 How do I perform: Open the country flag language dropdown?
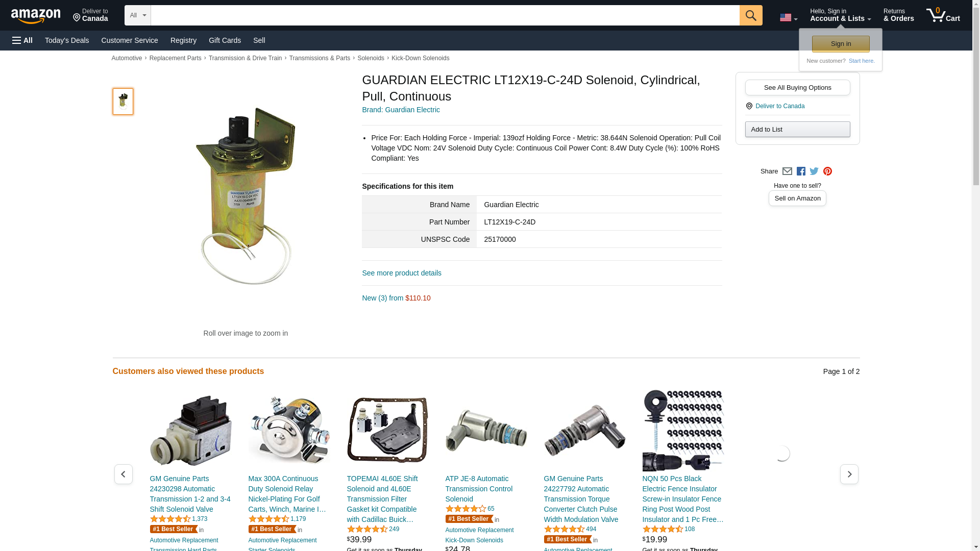788,18
